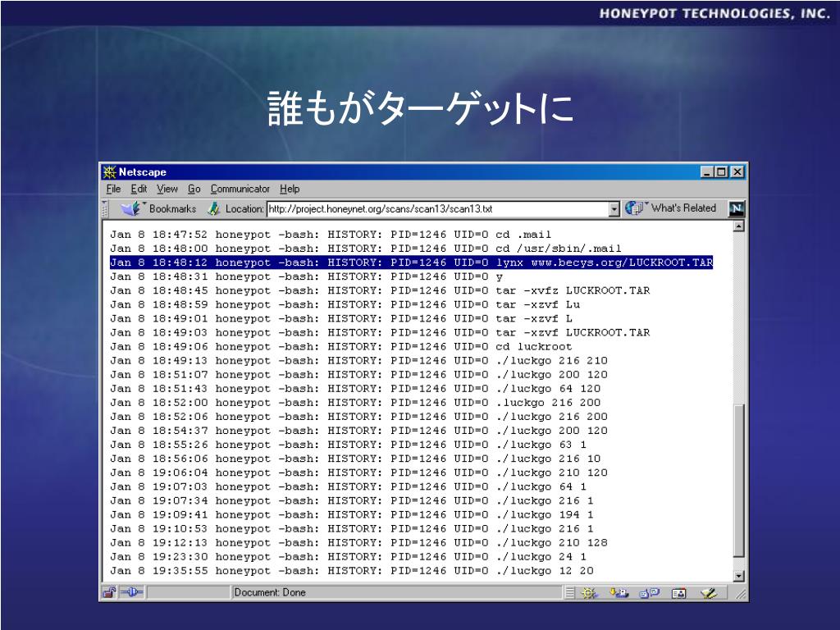Click the 18:48:31 line with 'y'

(x=306, y=276)
